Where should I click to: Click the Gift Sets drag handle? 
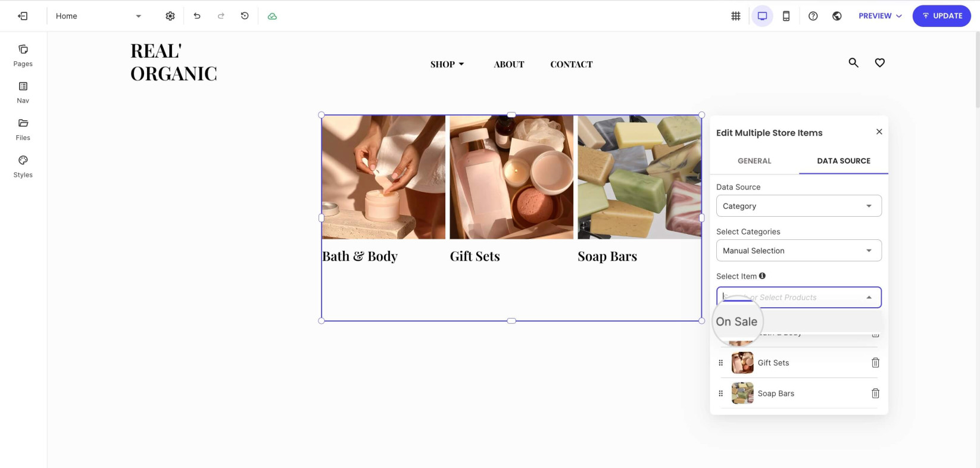point(720,363)
